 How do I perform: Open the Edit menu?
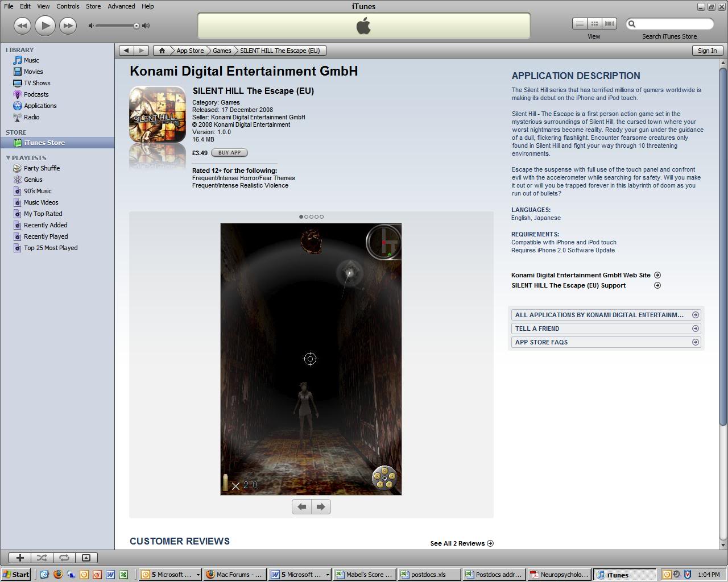coord(25,6)
